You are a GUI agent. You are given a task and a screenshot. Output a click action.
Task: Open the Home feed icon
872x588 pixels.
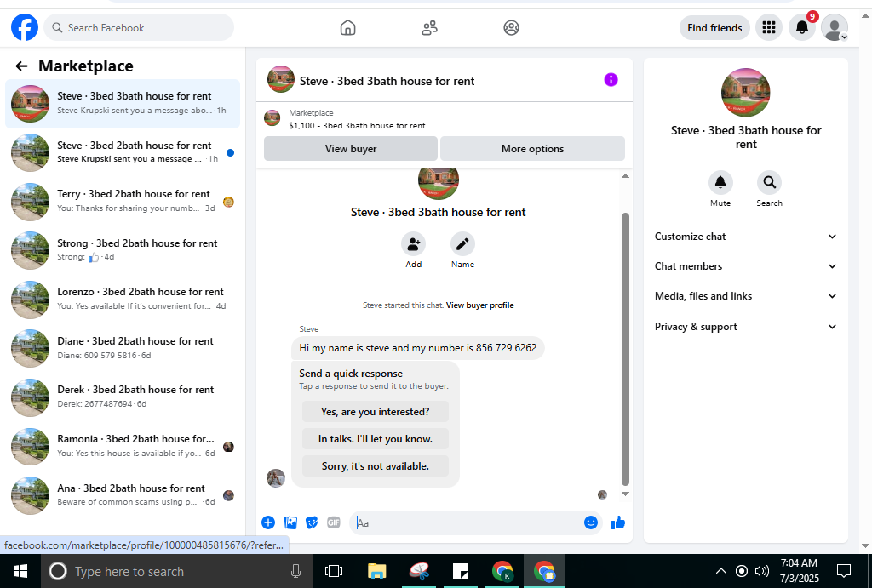point(347,27)
